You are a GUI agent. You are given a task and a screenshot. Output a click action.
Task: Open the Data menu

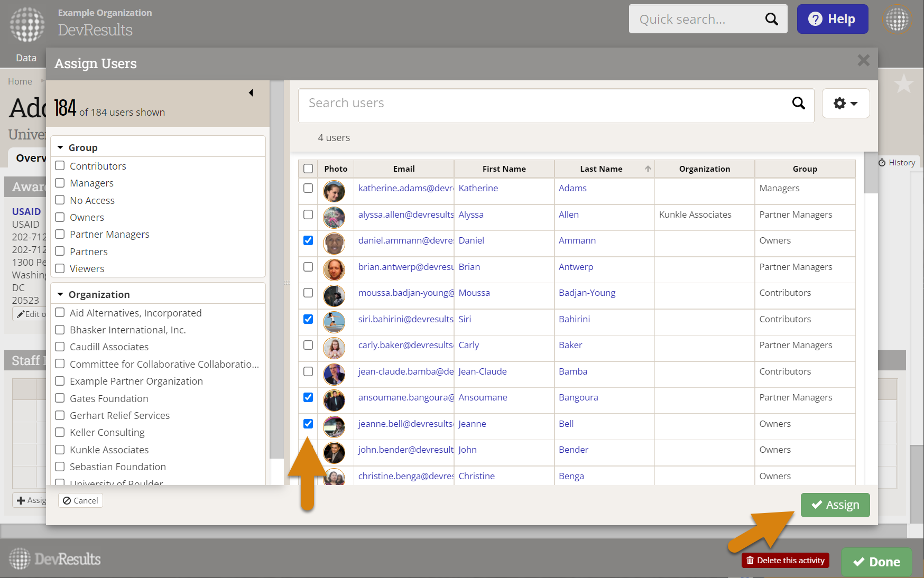[x=26, y=58]
